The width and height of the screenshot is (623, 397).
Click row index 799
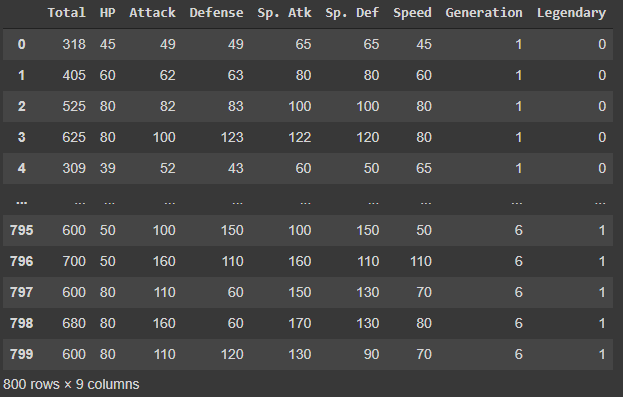pos(21,354)
